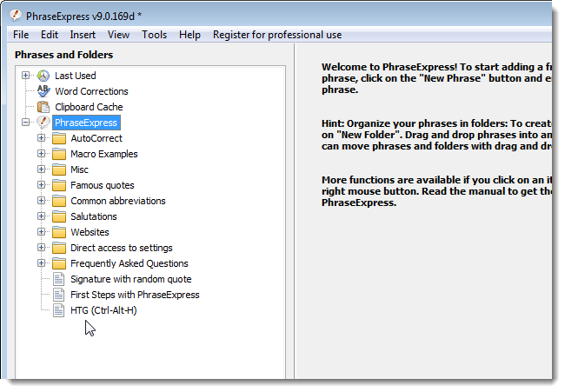
Task: Select the Direct access to settings label
Action: (x=122, y=248)
